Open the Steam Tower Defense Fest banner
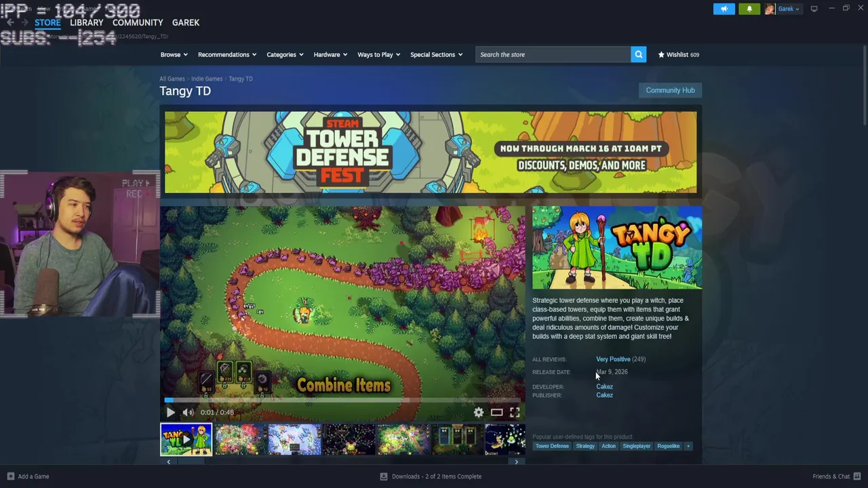This screenshot has width=868, height=488. (431, 152)
